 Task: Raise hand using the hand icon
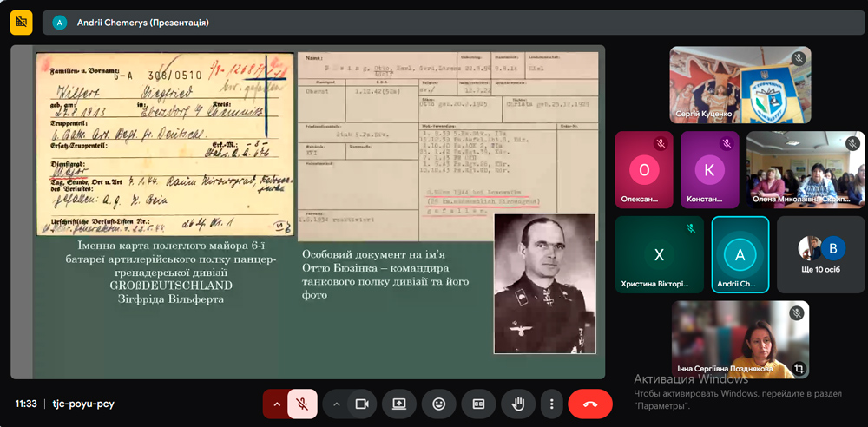[518, 404]
